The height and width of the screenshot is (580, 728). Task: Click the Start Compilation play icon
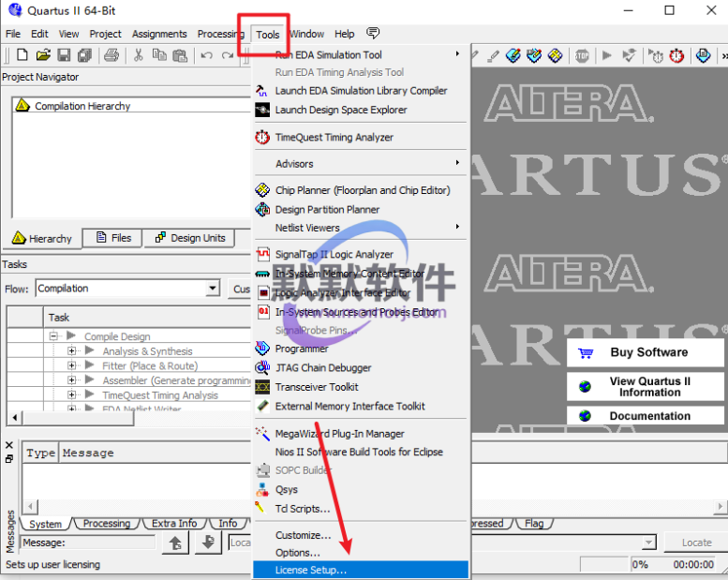tap(606, 55)
